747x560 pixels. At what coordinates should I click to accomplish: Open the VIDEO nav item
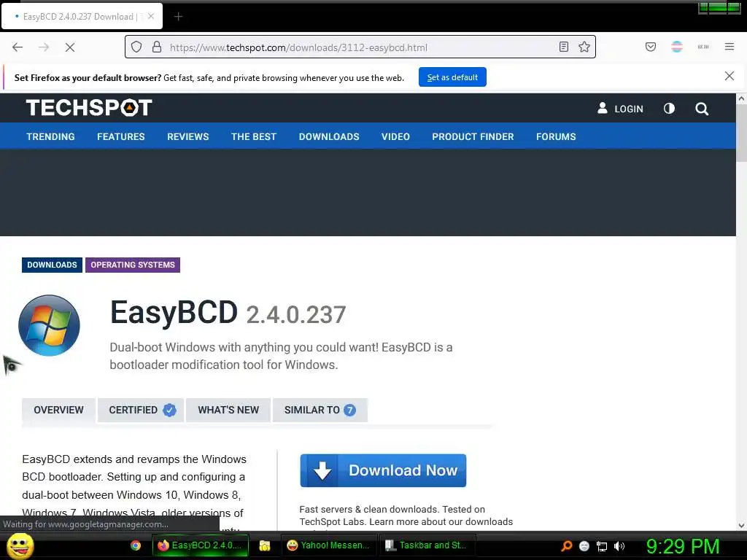pos(395,136)
